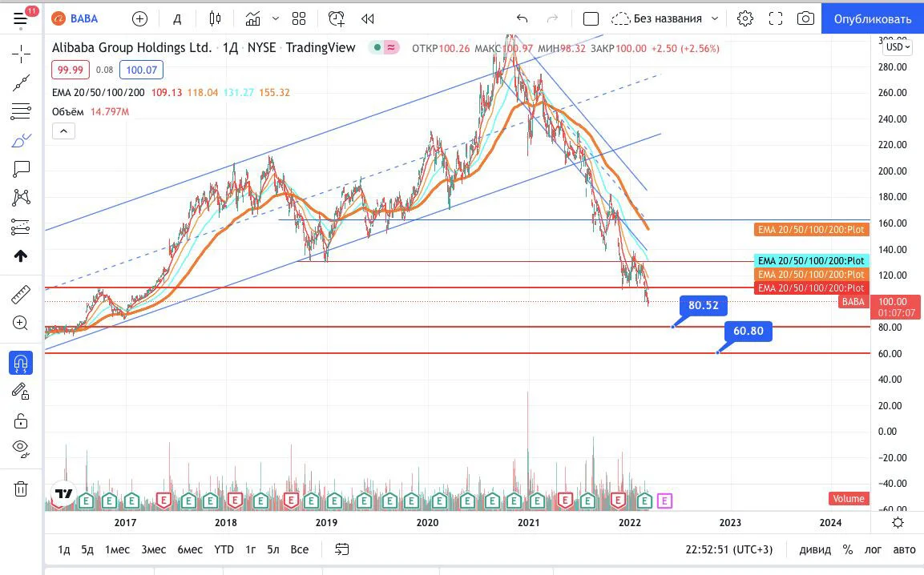The height and width of the screenshot is (575, 924).
Task: Set range to 6мес
Action: tap(190, 549)
